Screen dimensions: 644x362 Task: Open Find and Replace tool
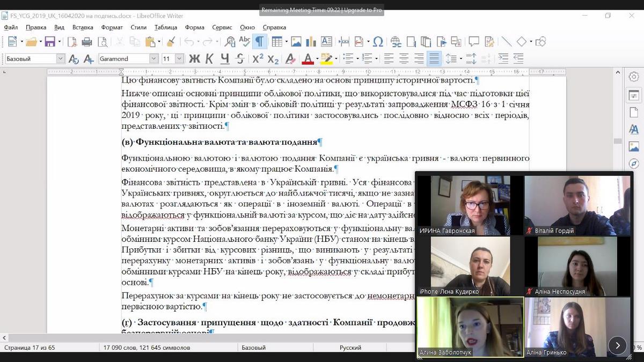230,42
